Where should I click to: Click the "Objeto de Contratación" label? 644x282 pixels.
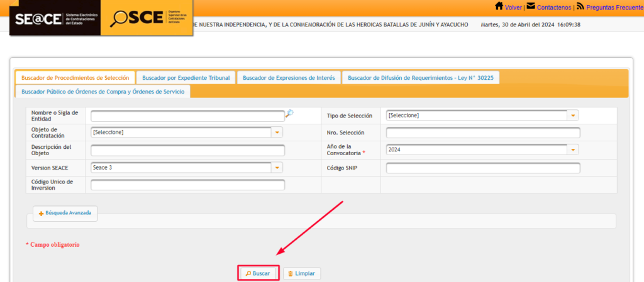pos(48,133)
